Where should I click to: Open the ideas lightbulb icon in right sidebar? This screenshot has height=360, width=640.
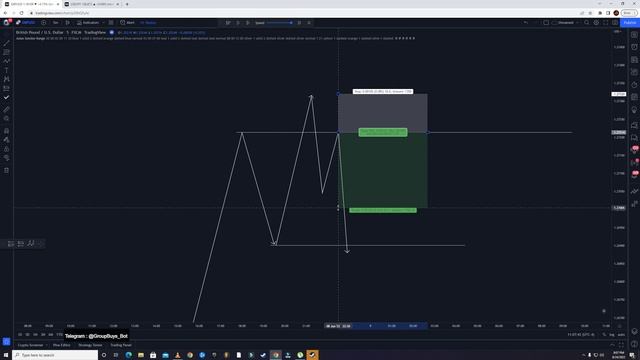point(634,110)
